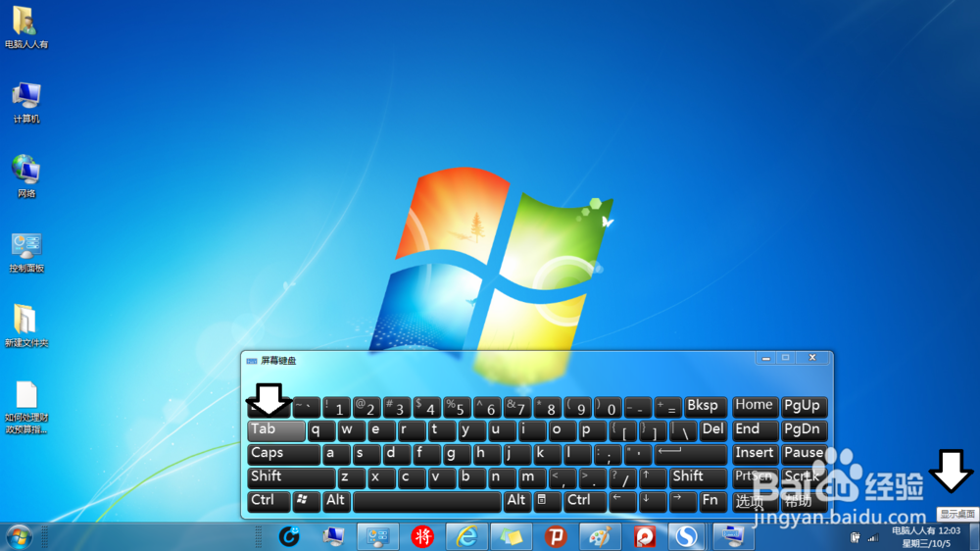Image resolution: width=980 pixels, height=551 pixels.
Task: Toggle the ScrLk key
Action: (804, 477)
